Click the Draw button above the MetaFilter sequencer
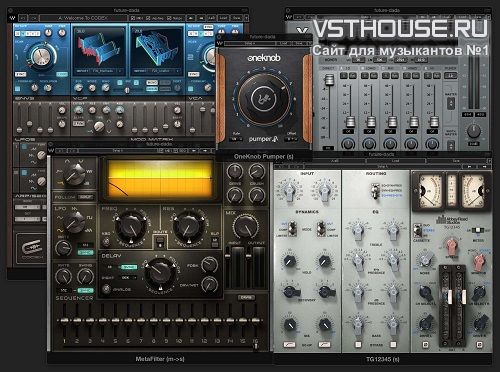The image size is (500, 372). [246, 297]
